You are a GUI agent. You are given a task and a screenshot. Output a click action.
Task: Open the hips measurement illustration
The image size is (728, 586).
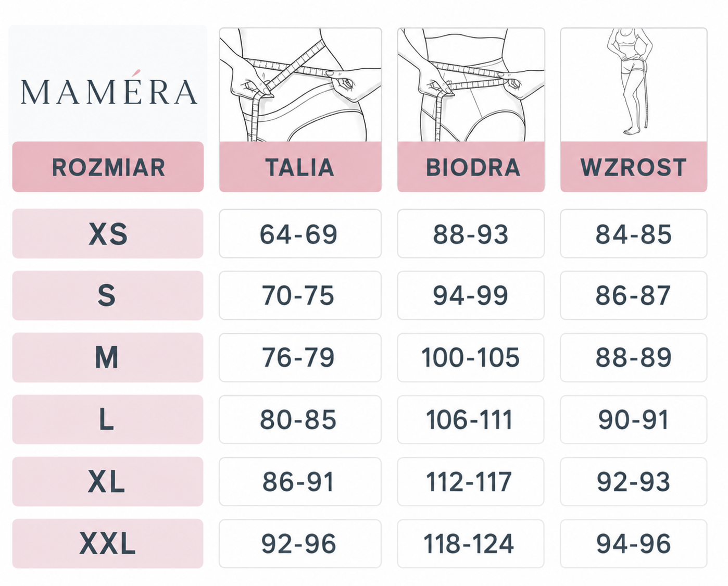(x=471, y=85)
